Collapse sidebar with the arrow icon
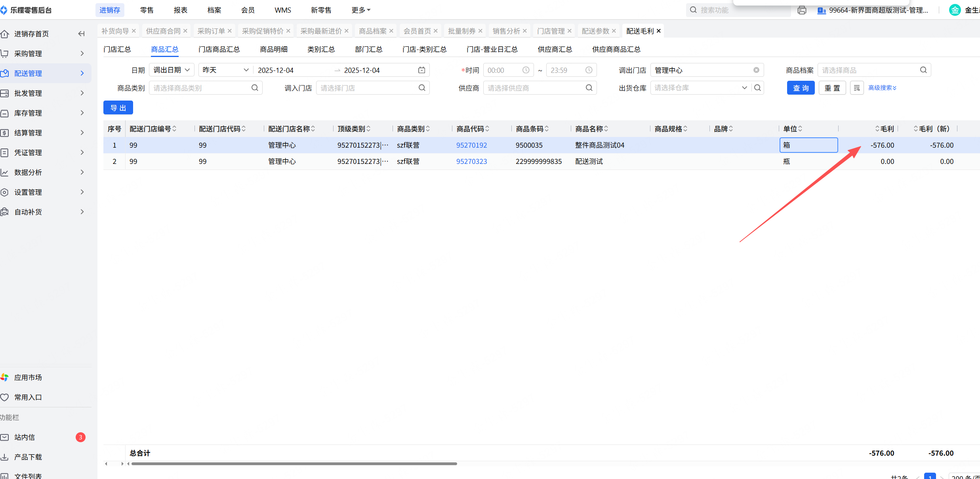 coord(81,34)
